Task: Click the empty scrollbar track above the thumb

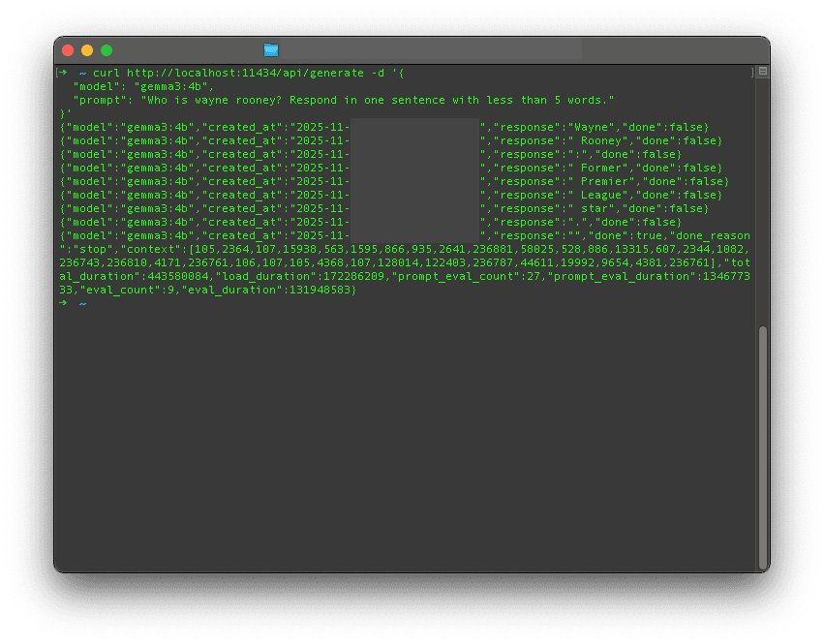Action: 763,201
